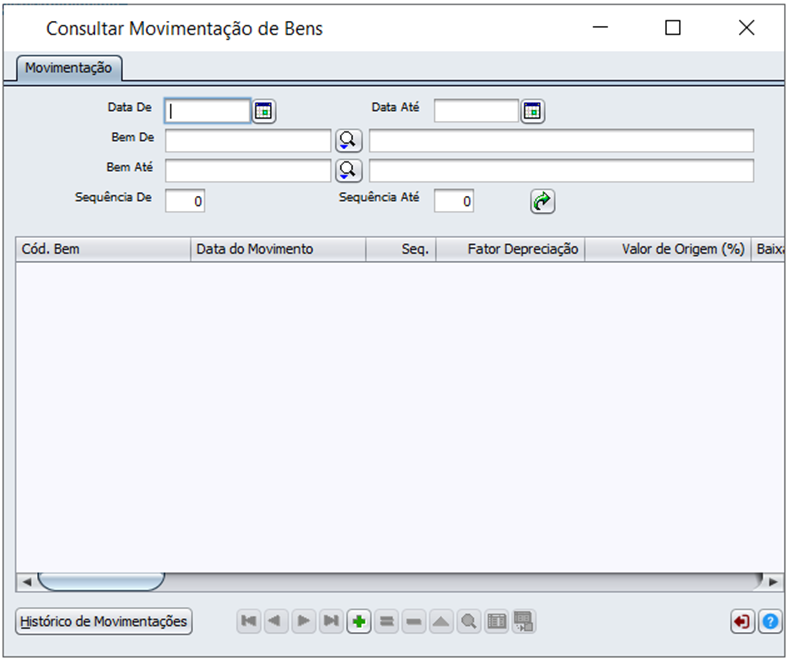Go to the last record
The height and width of the screenshot is (660, 788).
tap(331, 621)
